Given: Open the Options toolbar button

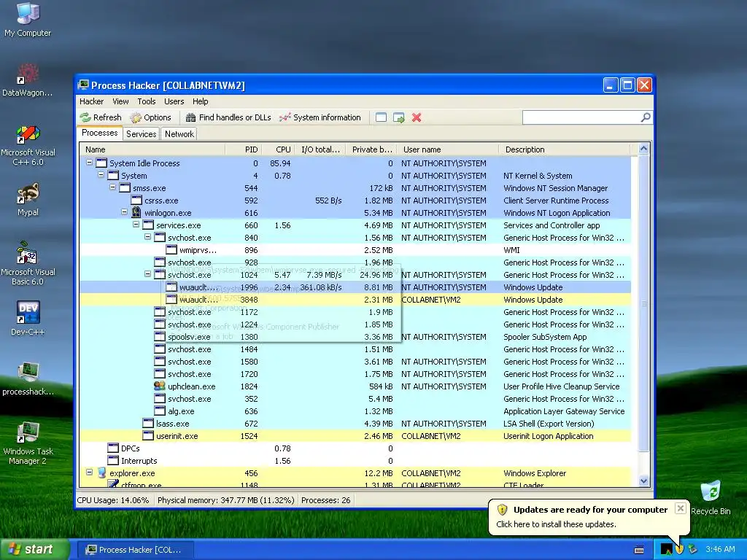Looking at the screenshot, I should click(x=150, y=117).
